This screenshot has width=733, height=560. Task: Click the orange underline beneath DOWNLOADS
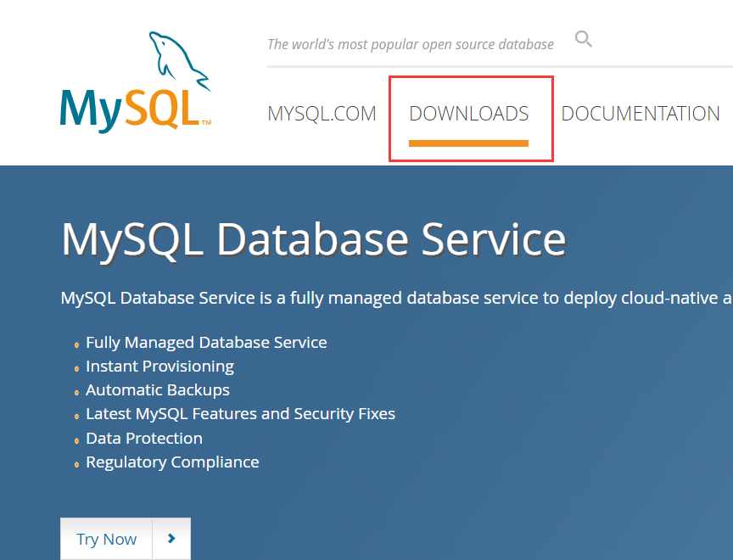[x=468, y=143]
